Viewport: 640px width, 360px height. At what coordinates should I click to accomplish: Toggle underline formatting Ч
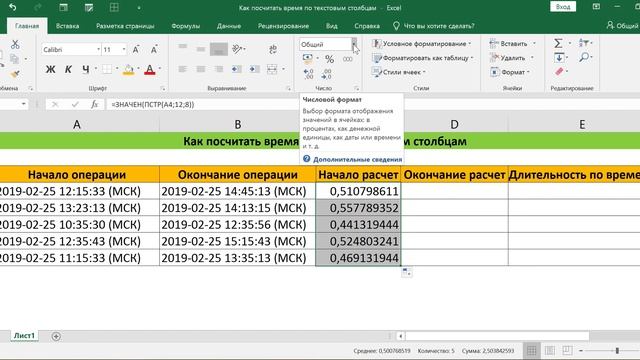pos(85,69)
